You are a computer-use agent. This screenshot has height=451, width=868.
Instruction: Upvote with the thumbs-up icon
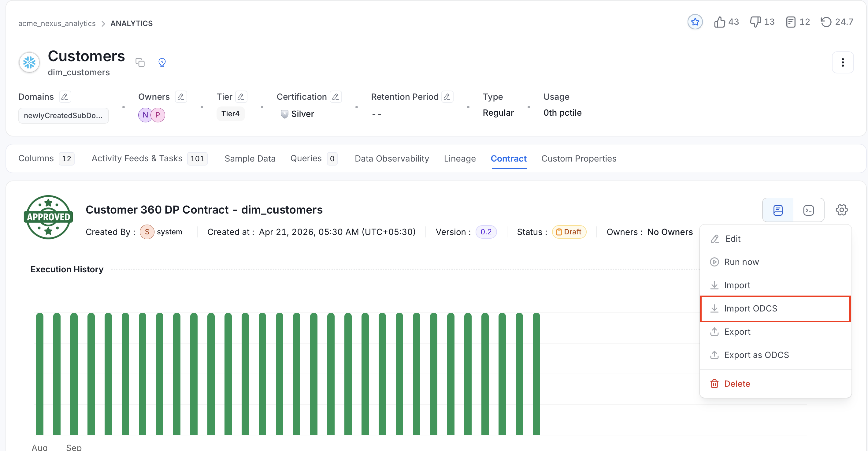pos(719,22)
